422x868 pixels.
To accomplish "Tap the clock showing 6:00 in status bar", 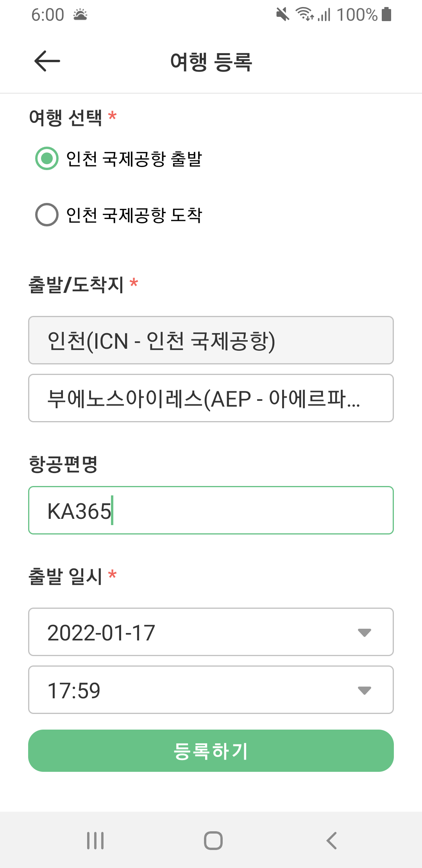I will [x=48, y=15].
